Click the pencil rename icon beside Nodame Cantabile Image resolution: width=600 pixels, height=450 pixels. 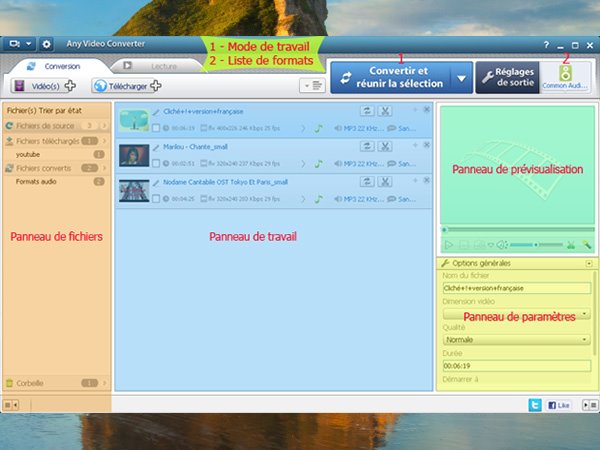point(156,181)
